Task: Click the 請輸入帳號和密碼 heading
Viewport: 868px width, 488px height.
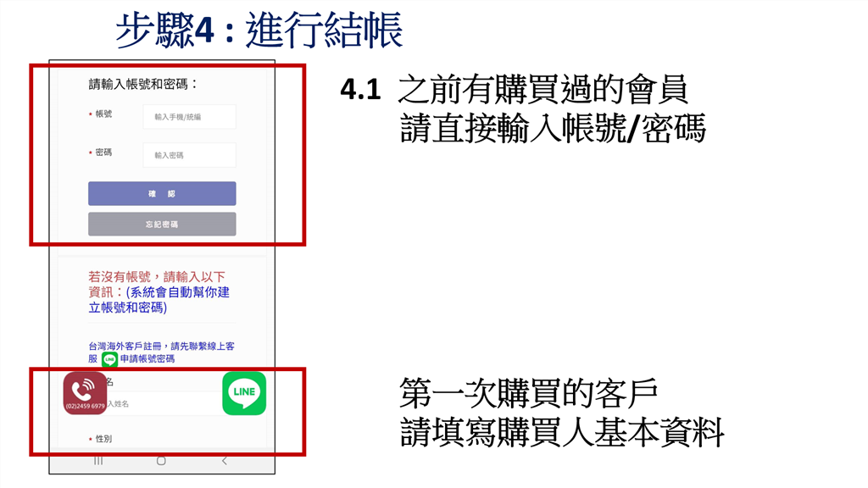Action: 143,84
